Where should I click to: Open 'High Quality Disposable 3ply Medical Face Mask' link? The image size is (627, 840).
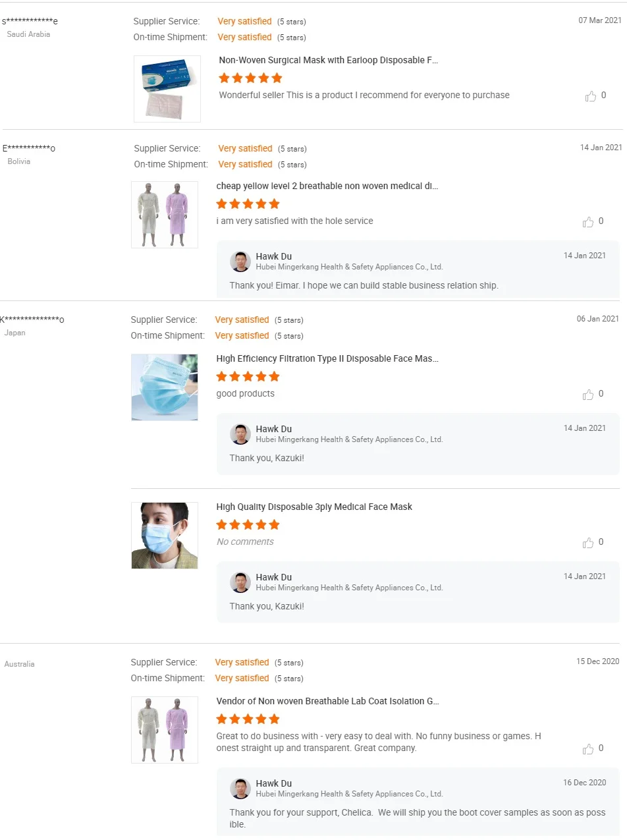(314, 507)
